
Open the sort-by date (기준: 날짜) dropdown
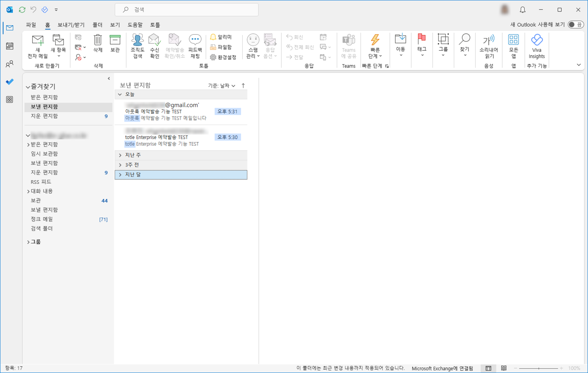coord(221,86)
